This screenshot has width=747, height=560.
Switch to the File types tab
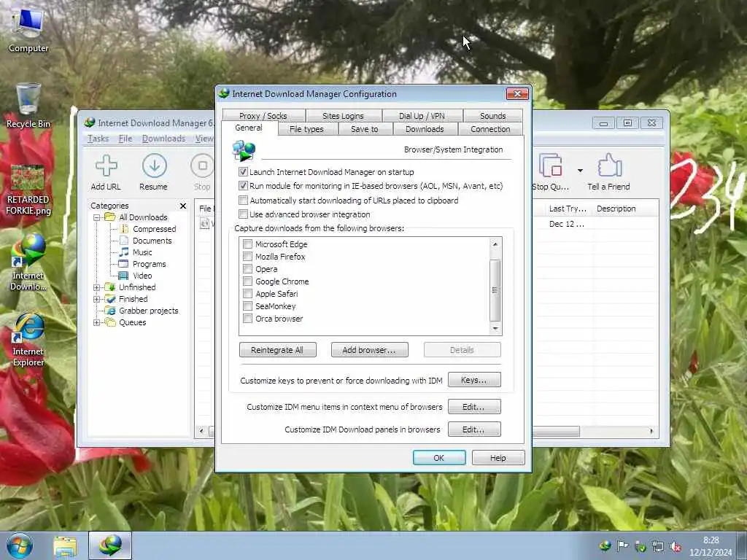[306, 129]
